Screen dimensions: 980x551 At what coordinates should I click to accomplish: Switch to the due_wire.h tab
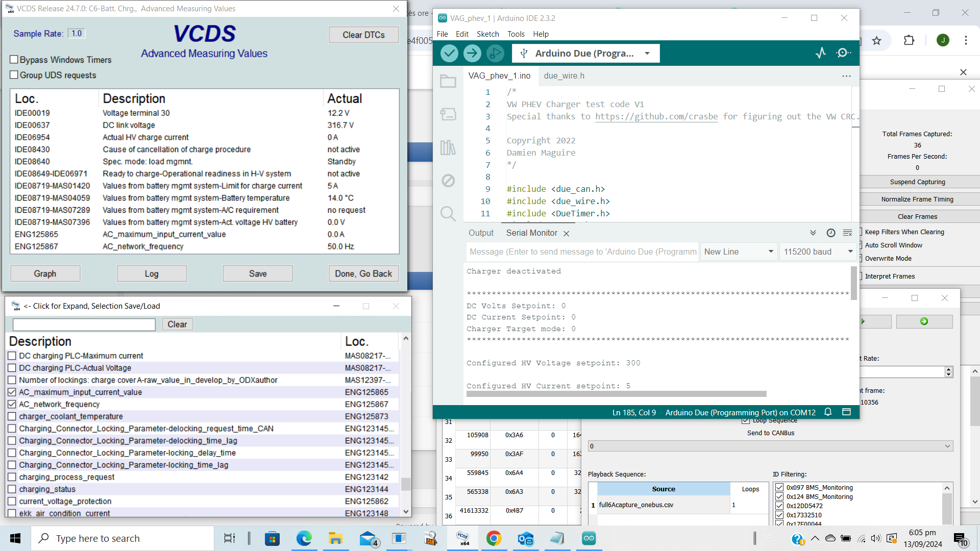564,76
